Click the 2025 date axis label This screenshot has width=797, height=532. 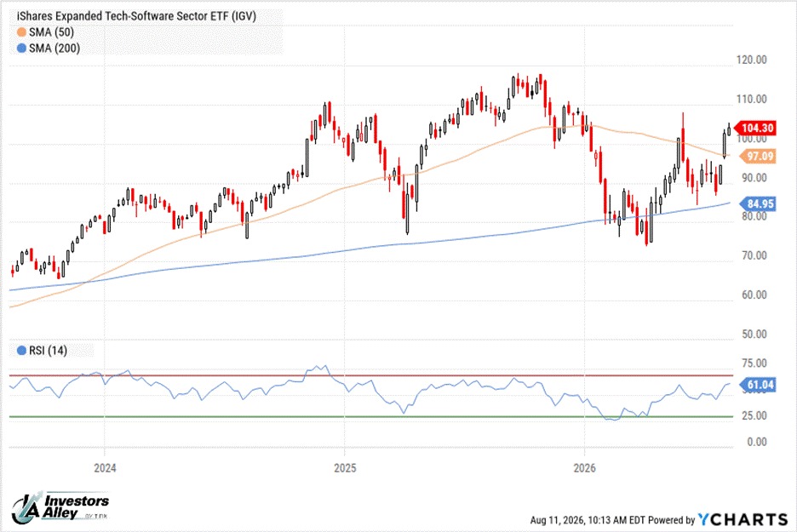tap(345, 468)
